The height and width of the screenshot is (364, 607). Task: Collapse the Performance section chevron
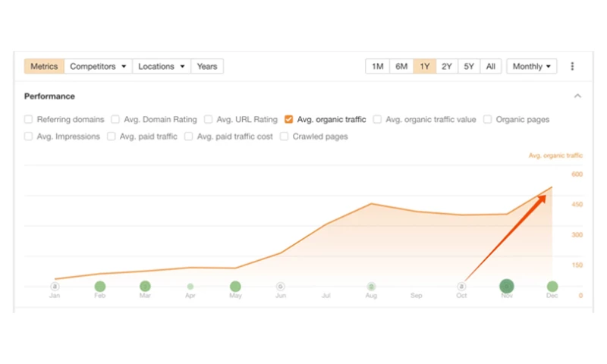[x=577, y=96]
